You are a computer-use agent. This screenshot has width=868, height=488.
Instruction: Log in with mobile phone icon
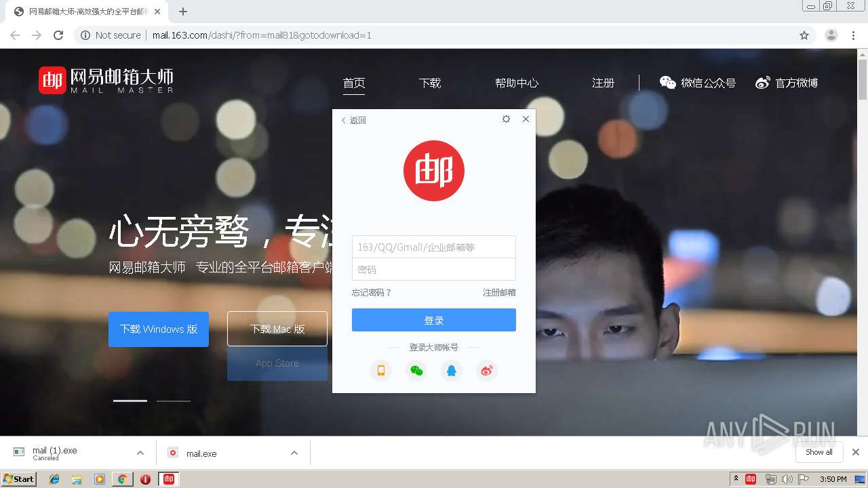pos(381,371)
